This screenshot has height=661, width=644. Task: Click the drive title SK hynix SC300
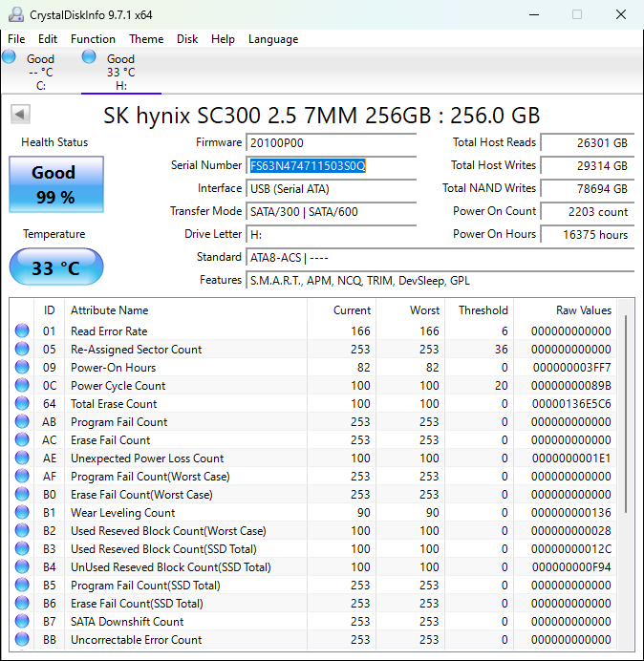point(321,115)
